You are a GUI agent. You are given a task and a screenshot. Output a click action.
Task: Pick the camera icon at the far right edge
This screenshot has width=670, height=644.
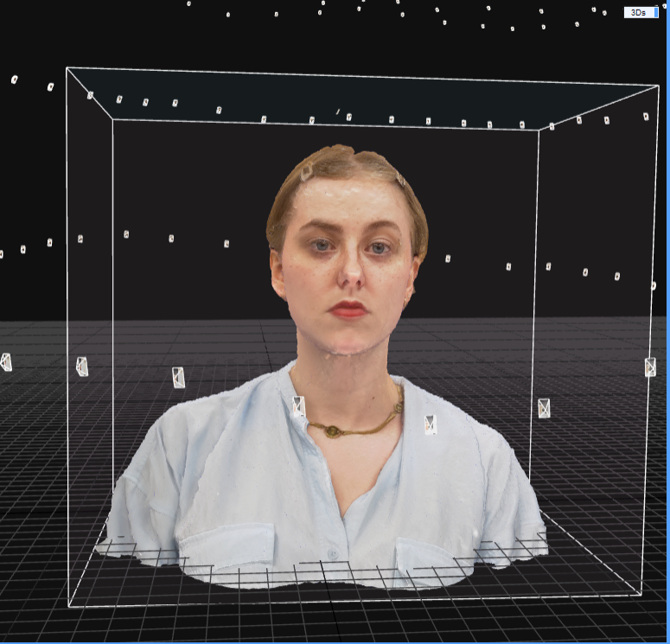point(650,367)
